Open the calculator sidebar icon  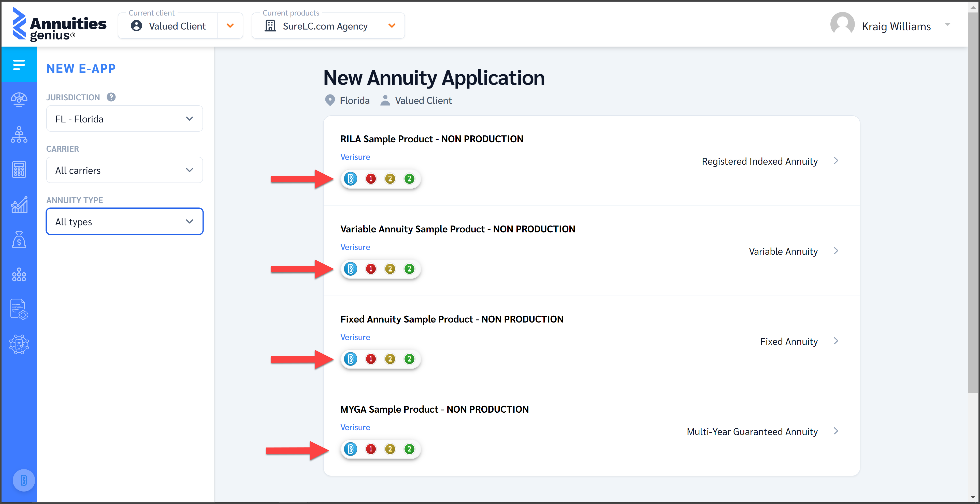19,170
